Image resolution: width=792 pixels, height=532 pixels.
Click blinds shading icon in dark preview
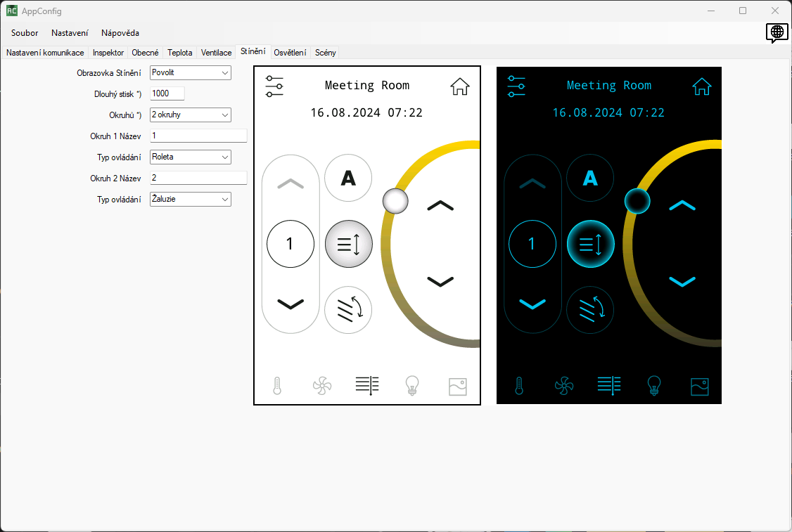pos(609,386)
